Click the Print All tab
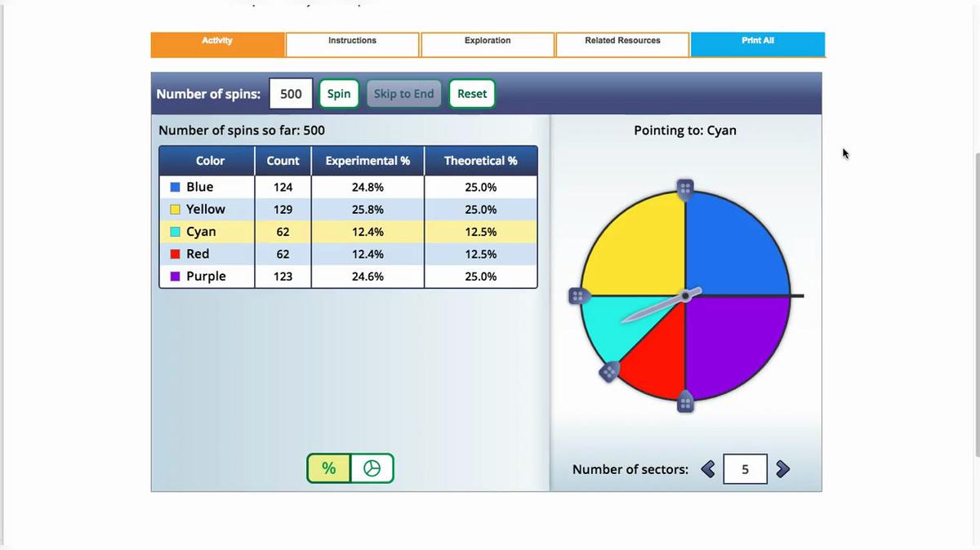Screen dimensions: 980x550 point(758,44)
